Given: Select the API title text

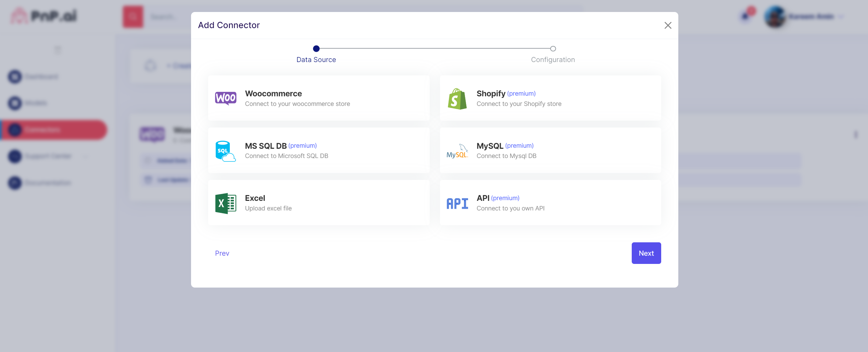Looking at the screenshot, I should (x=483, y=198).
